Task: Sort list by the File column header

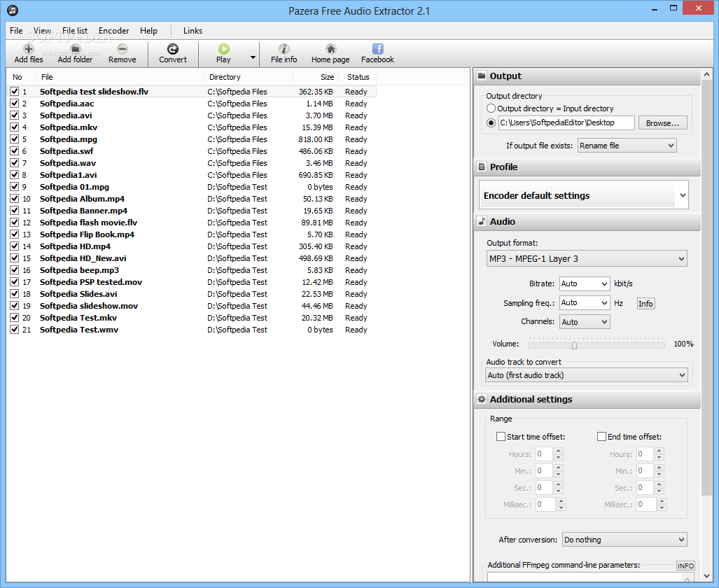Action: click(x=119, y=77)
